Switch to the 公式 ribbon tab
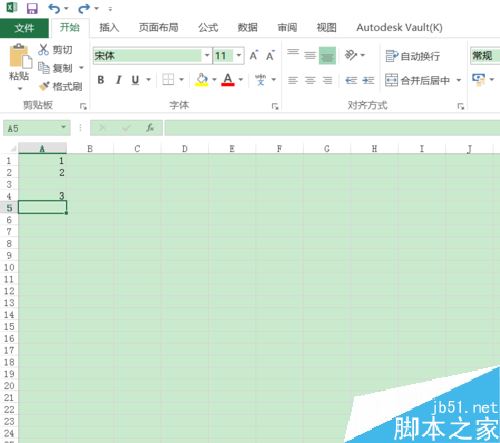 point(208,27)
